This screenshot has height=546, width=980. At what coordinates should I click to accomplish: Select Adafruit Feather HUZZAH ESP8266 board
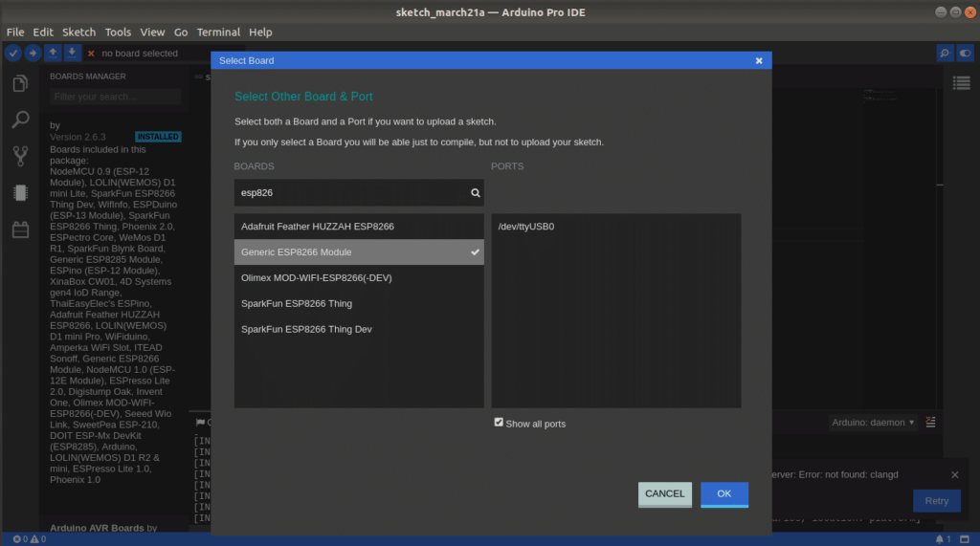coord(359,227)
